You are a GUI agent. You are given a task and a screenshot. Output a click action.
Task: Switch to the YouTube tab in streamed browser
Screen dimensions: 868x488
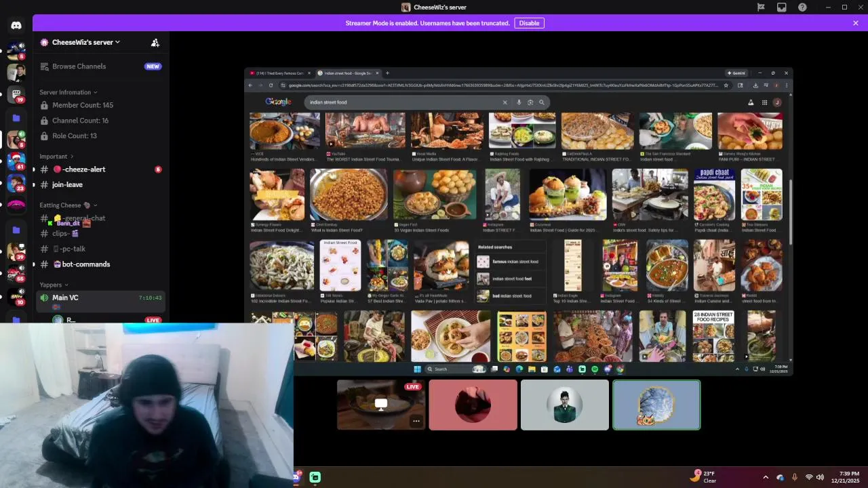[279, 73]
